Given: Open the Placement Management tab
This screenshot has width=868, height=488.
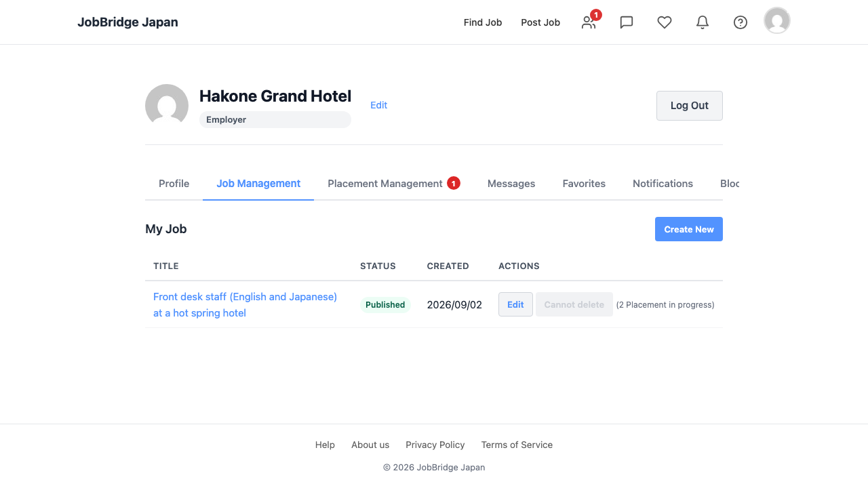Looking at the screenshot, I should click(394, 184).
